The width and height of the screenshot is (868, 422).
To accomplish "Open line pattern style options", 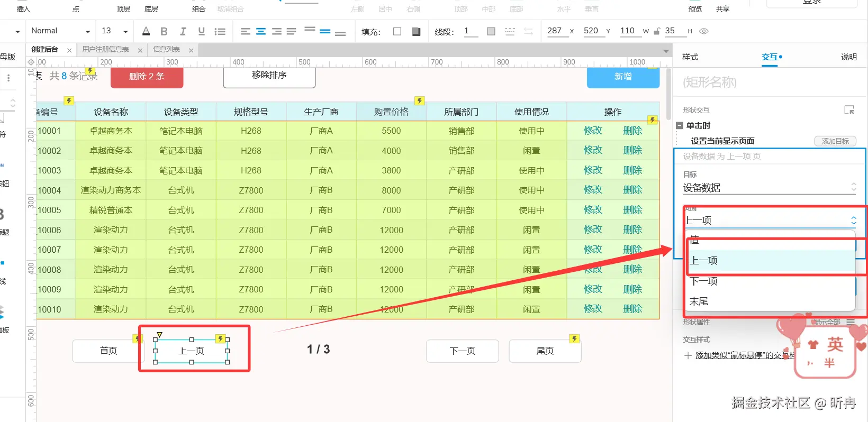I will 510,32.
